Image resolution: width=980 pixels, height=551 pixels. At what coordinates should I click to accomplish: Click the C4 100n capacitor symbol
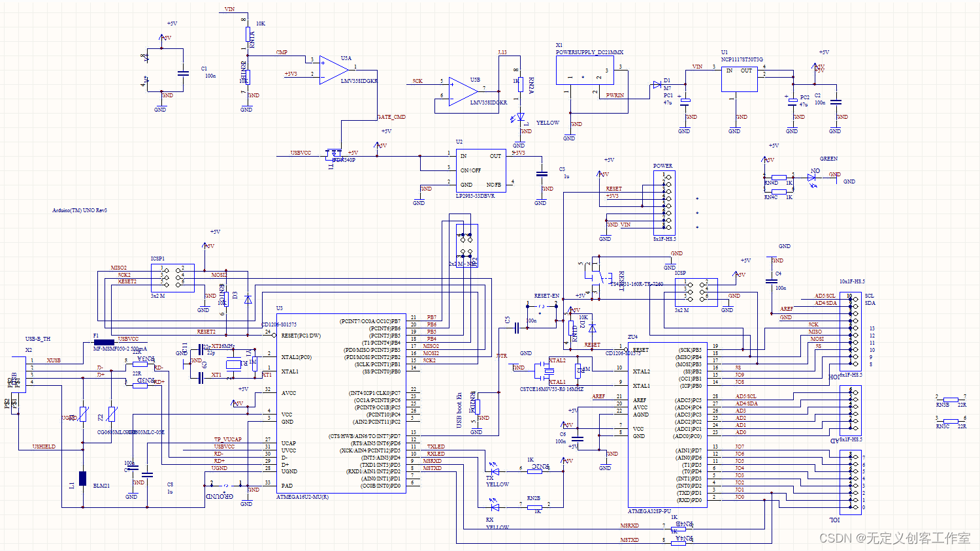tap(772, 281)
